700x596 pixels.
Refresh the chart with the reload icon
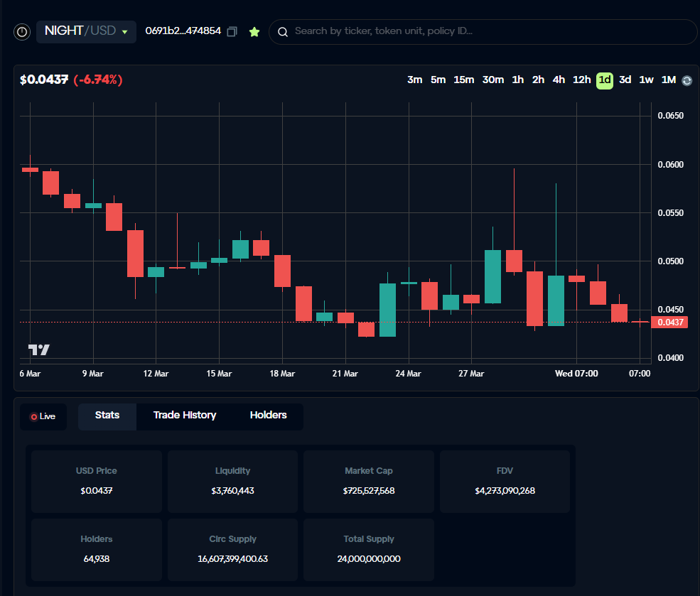pos(686,80)
